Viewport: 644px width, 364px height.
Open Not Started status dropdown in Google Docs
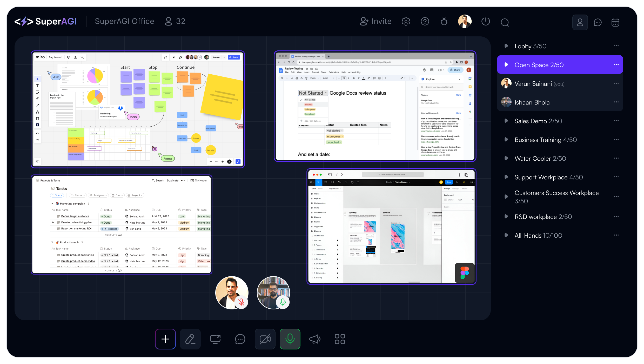(313, 93)
